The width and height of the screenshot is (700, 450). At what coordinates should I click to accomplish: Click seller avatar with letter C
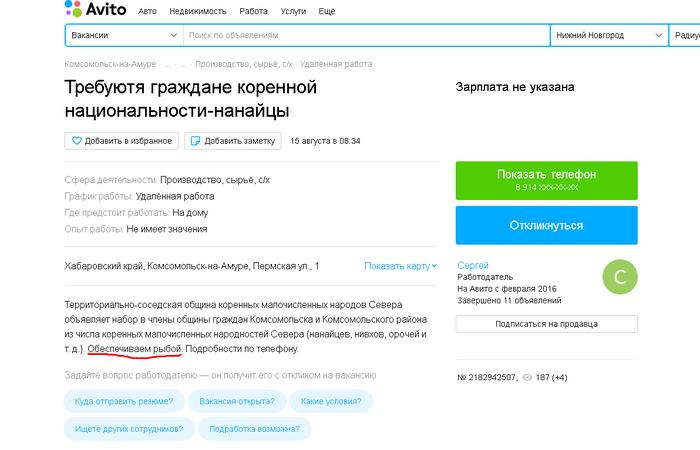click(x=620, y=277)
